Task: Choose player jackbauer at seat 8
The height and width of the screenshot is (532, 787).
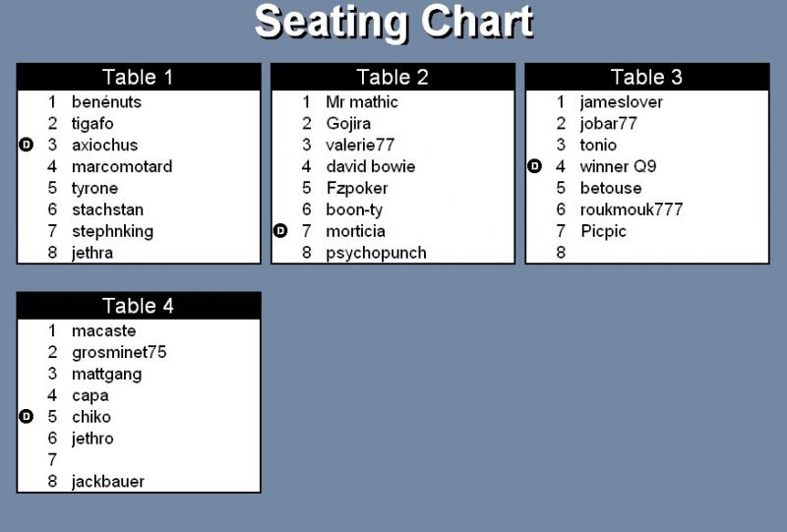Action: pos(108,481)
